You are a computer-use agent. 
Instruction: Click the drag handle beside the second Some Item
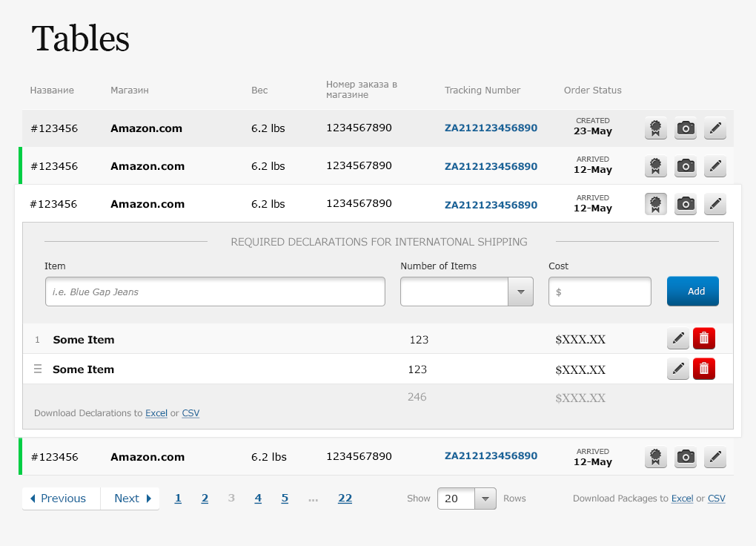pos(37,368)
